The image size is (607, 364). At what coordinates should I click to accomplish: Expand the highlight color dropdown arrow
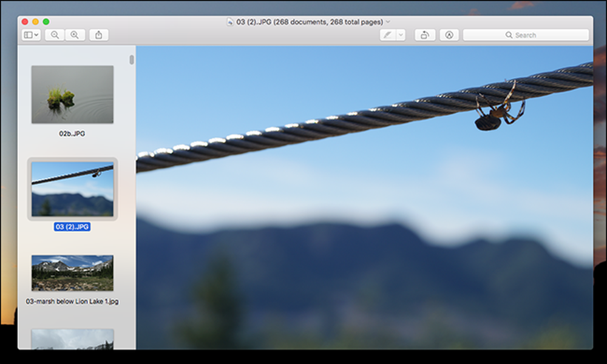pos(401,35)
